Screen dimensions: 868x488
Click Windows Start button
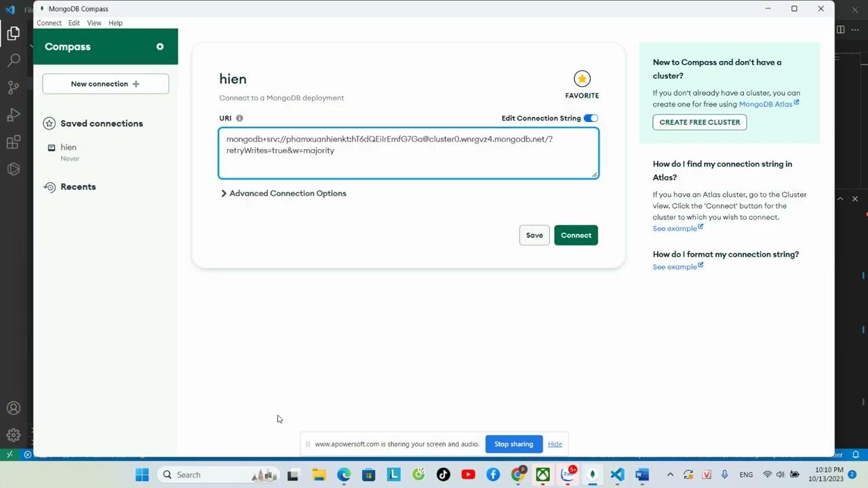[x=142, y=474]
